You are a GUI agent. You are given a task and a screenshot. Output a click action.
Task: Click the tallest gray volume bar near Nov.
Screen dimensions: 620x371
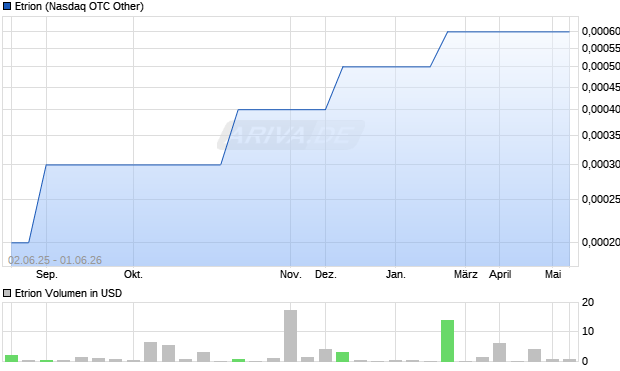(x=291, y=336)
